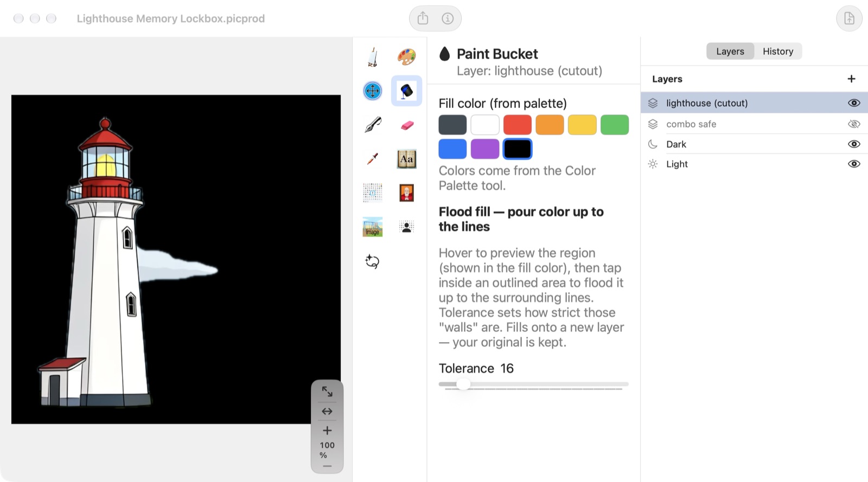Add a new layer with plus icon
Image resolution: width=868 pixels, height=482 pixels.
point(851,79)
